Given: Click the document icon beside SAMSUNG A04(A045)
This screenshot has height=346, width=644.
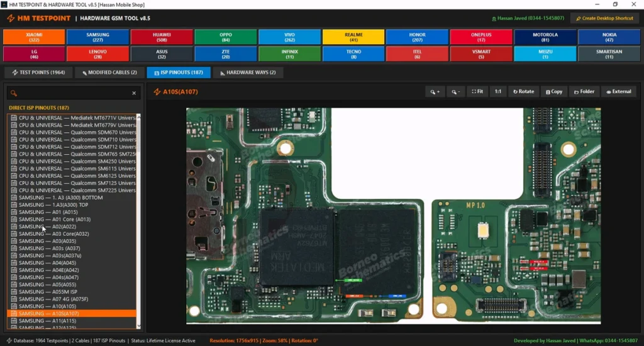Looking at the screenshot, I should tap(14, 263).
